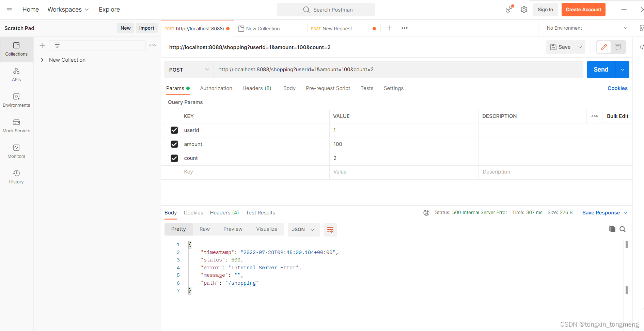Open the Collections sidebar panel

pyautogui.click(x=16, y=49)
